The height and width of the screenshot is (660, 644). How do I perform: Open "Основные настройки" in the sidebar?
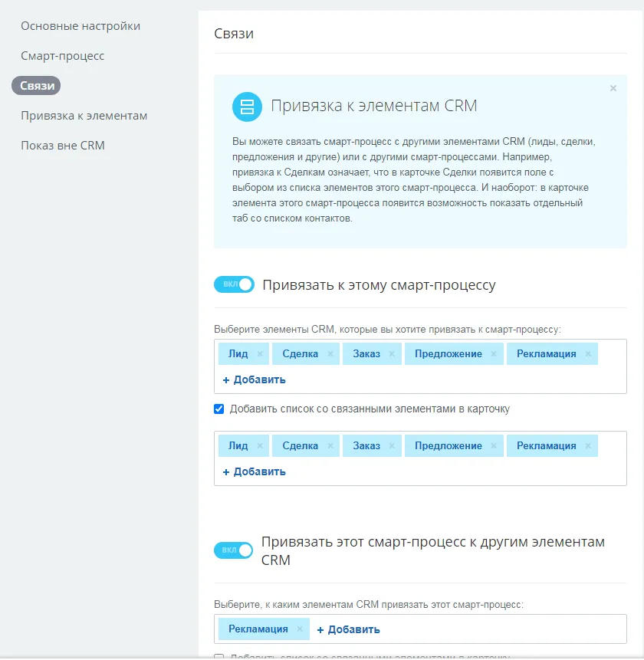[x=81, y=25]
